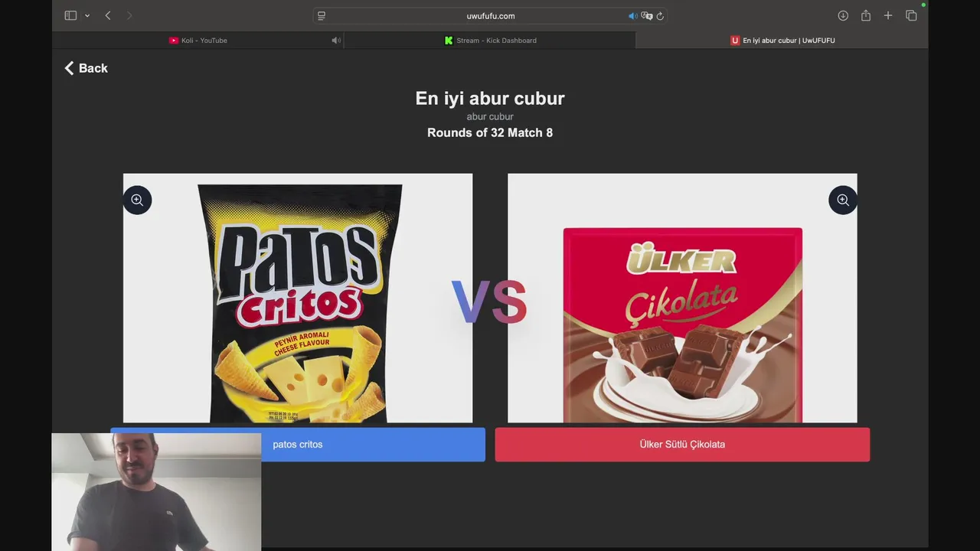Focus the uwufufu.com address field
This screenshot has height=551, width=980.
(490, 15)
